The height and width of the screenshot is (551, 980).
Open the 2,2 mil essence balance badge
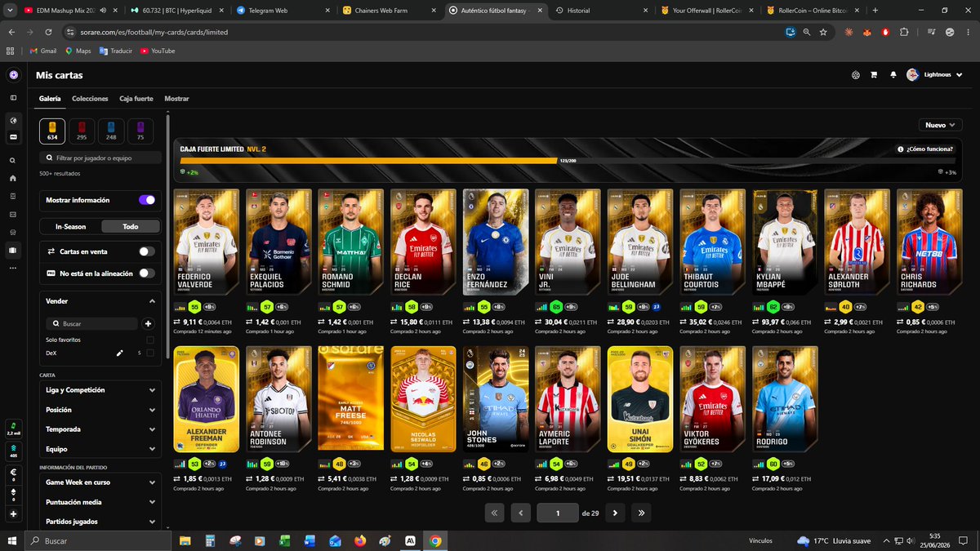click(x=13, y=429)
